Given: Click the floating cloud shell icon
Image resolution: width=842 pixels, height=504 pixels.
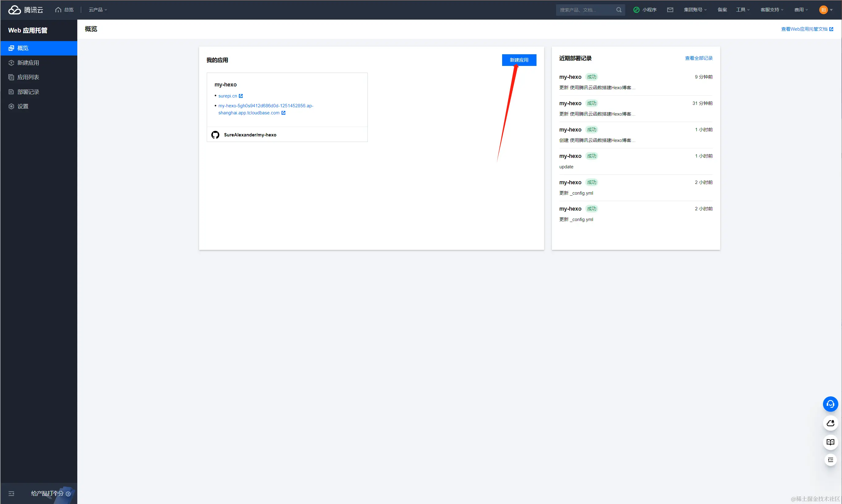Looking at the screenshot, I should [830, 423].
